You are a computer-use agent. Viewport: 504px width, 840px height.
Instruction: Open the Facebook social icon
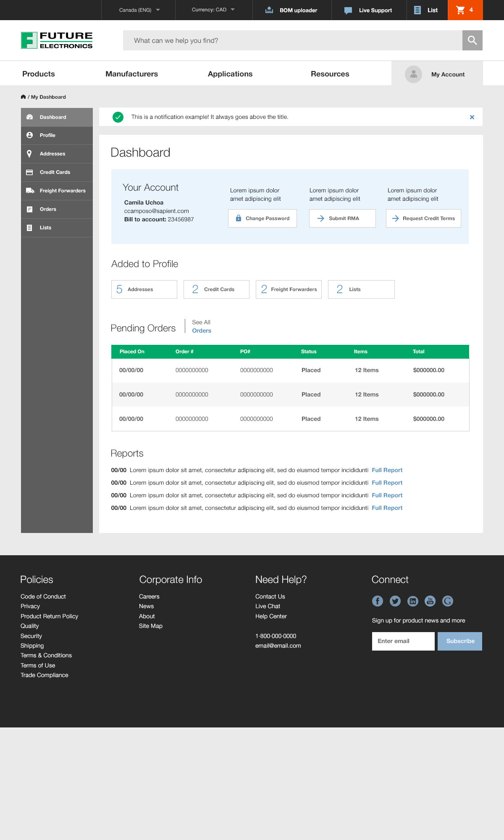pos(378,601)
